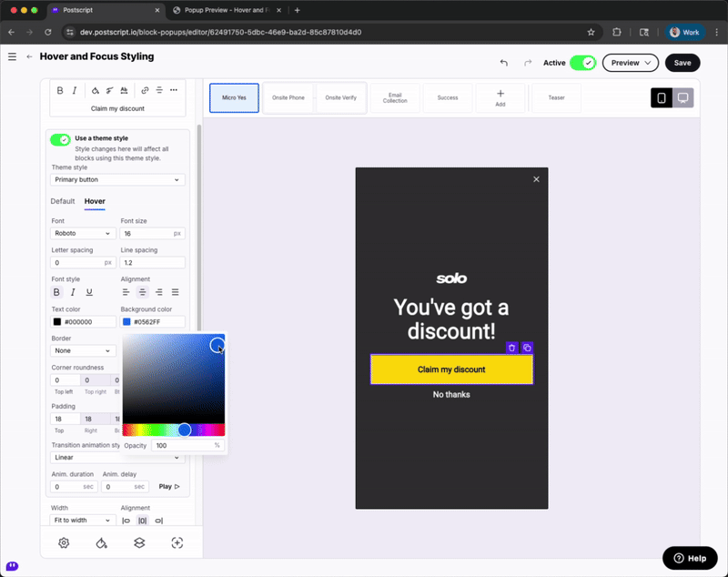This screenshot has height=577, width=728.
Task: Select the Onsite Phone step
Action: point(288,98)
